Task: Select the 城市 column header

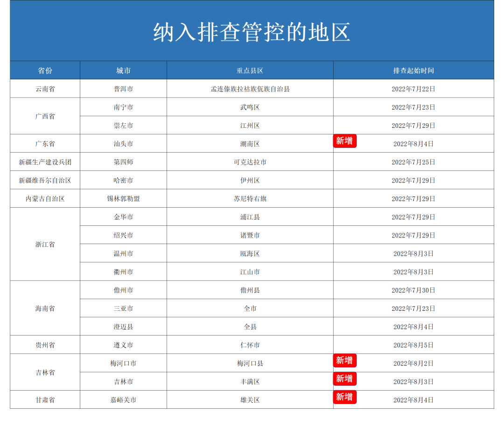Action: 123,70
